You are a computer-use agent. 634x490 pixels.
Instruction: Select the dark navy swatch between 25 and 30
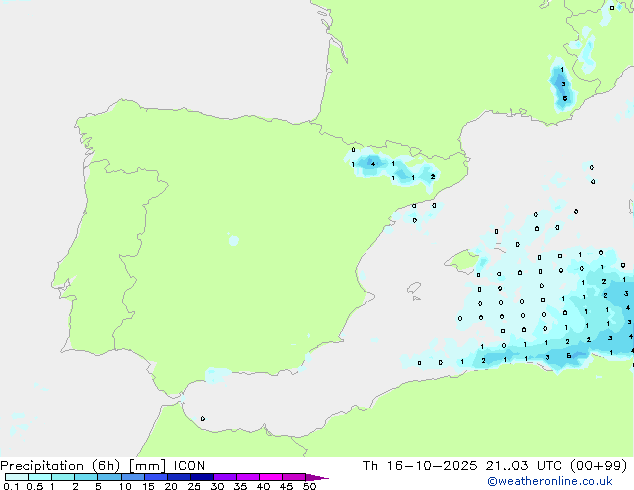[202, 477]
